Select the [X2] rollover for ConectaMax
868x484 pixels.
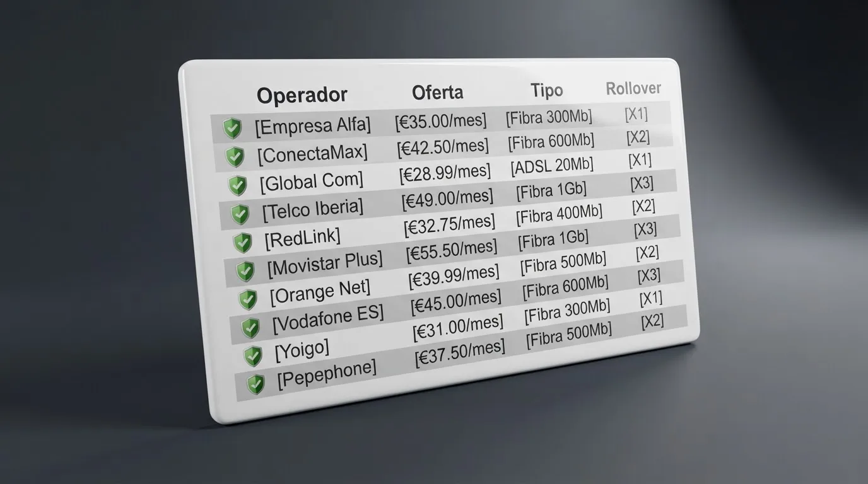tap(638, 137)
